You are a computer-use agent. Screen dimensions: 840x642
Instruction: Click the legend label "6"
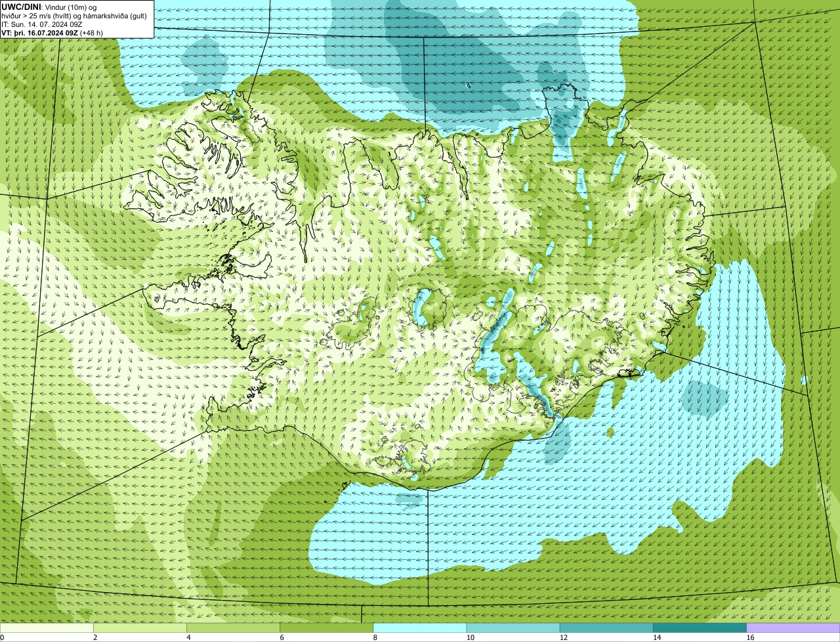(282, 637)
